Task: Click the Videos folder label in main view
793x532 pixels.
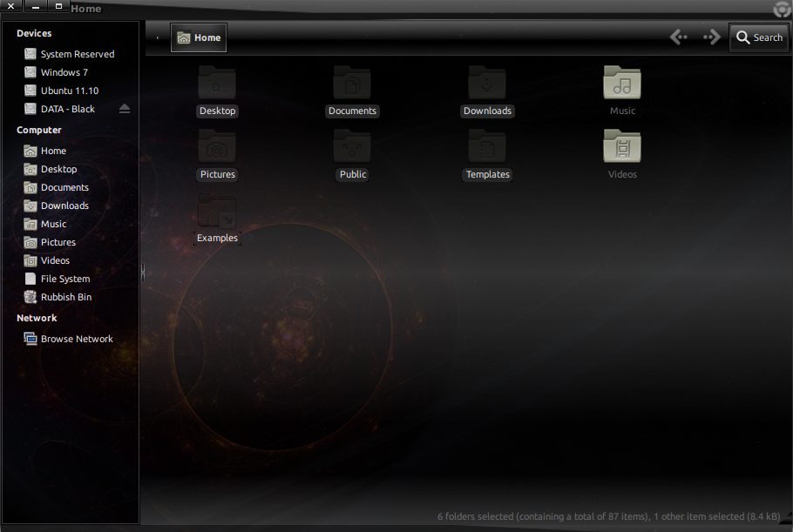Action: coord(622,174)
